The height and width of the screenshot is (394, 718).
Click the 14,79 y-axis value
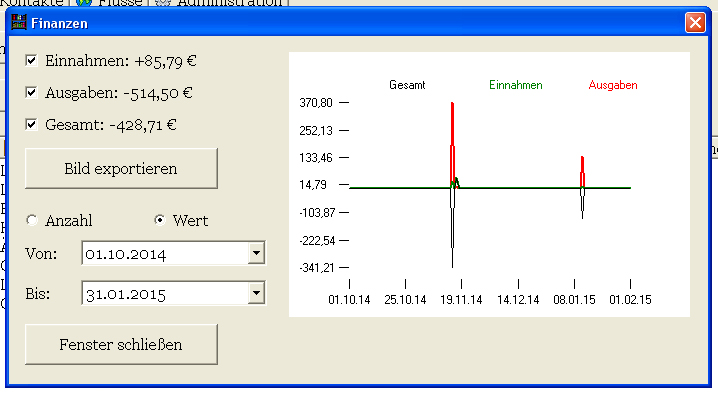tap(313, 185)
